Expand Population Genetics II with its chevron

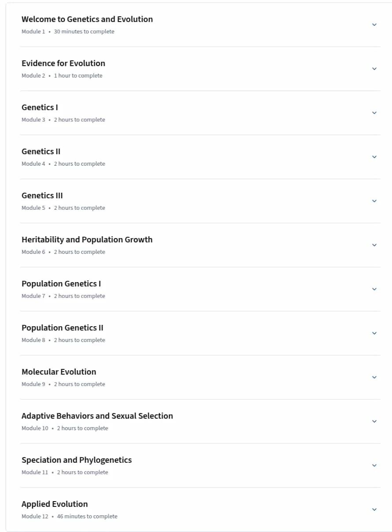point(374,333)
